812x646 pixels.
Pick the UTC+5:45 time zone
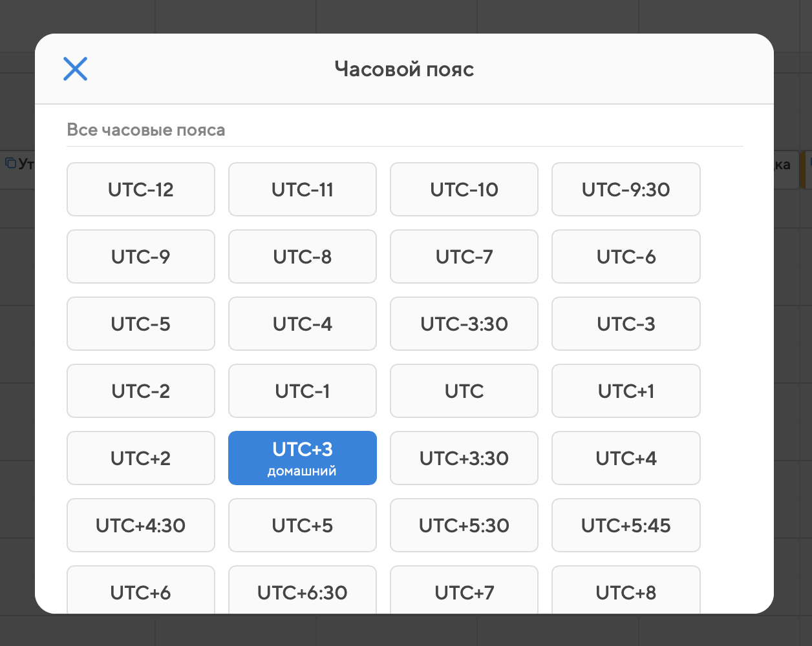click(x=626, y=525)
